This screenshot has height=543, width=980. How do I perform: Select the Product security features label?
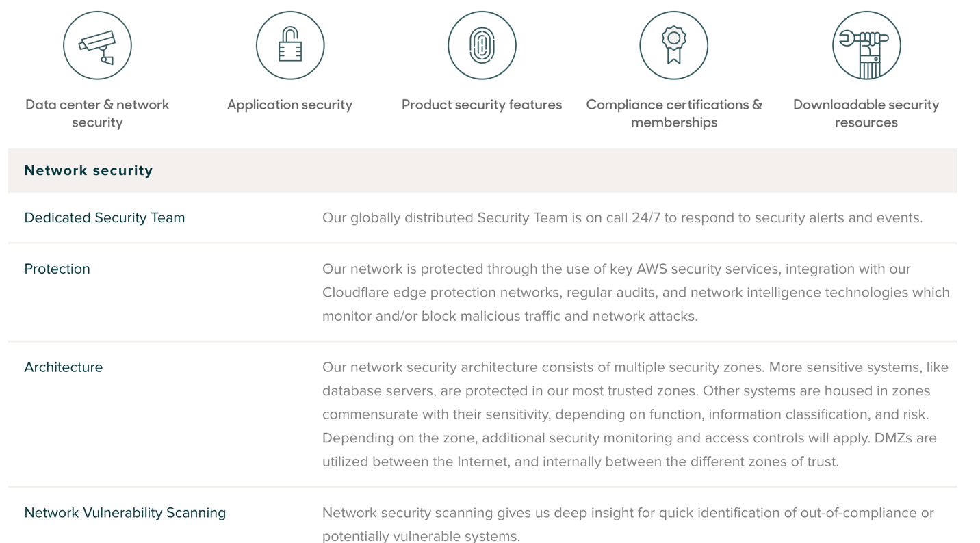pos(481,105)
